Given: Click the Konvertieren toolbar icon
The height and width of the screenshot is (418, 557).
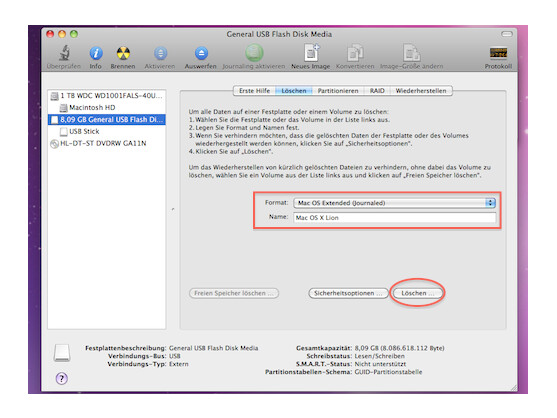Looking at the screenshot, I should point(355,53).
